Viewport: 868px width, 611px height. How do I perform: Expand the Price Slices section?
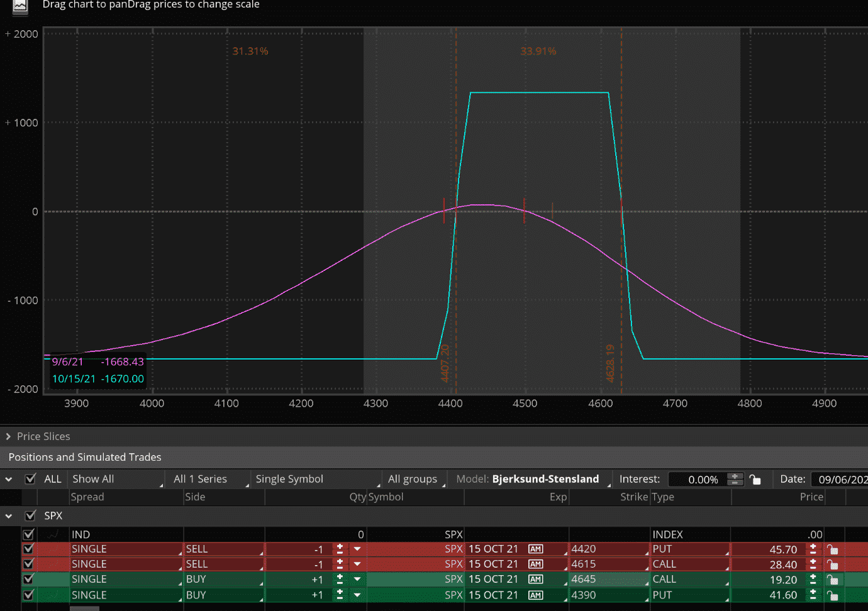tap(8, 436)
